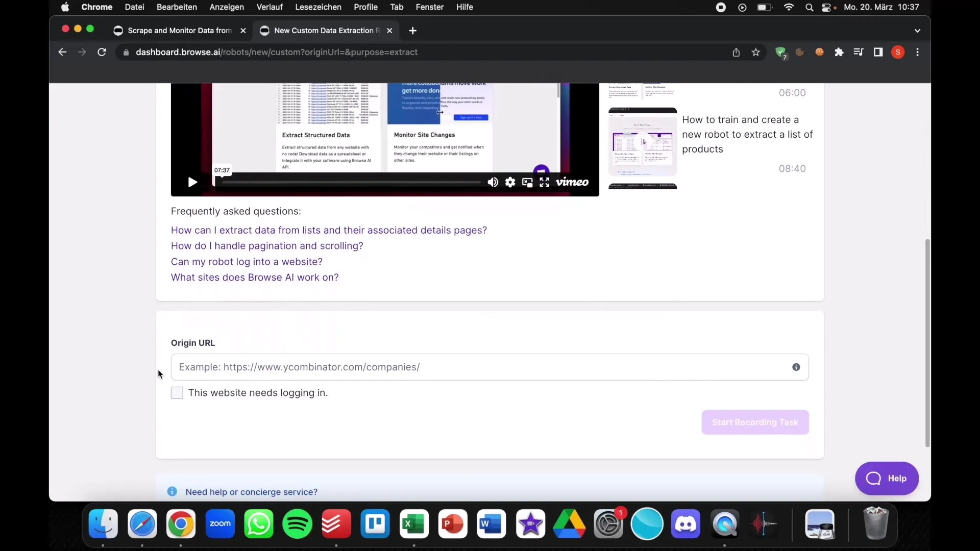Close the 'New Custom Data Extraction' tab
Image resolution: width=980 pixels, height=551 pixels.
pos(389,31)
